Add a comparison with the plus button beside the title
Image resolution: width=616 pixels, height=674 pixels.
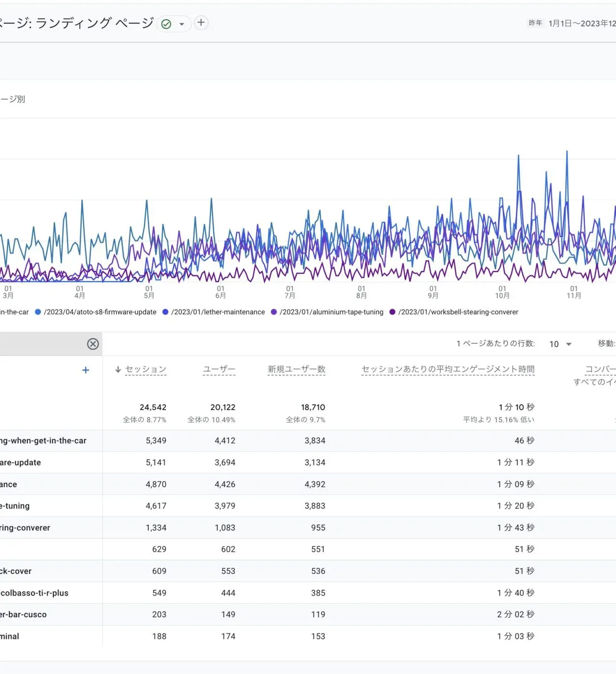coord(201,23)
